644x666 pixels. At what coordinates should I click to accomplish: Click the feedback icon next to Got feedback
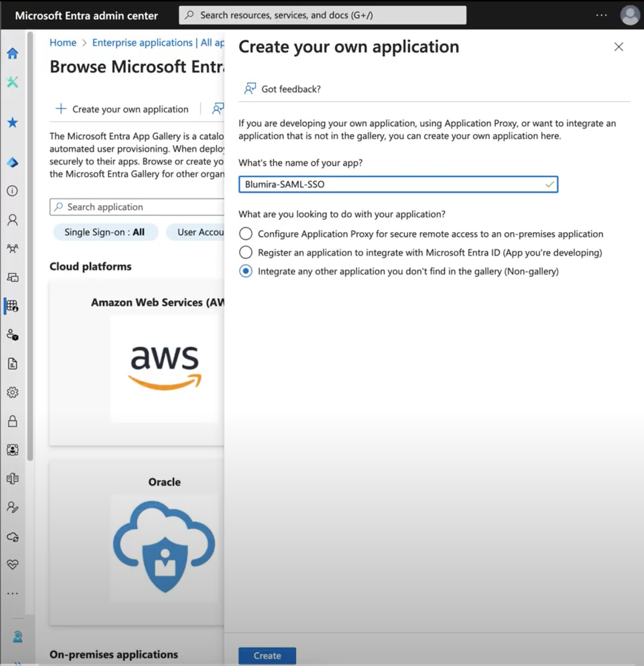click(250, 89)
